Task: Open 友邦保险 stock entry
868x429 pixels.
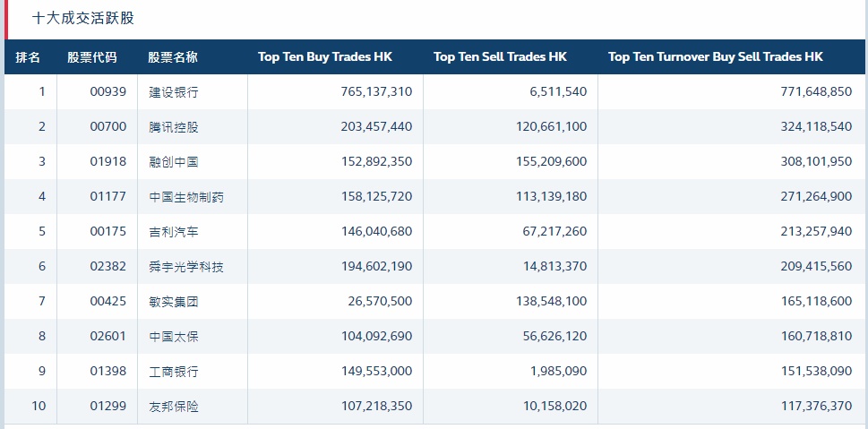Action: point(174,407)
